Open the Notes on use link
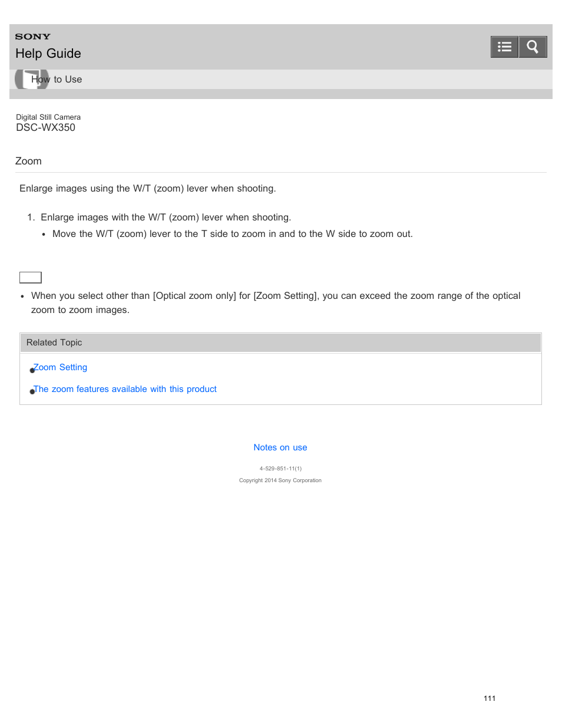Image resolution: width=562 pixels, height=728 pixels. tap(280, 447)
